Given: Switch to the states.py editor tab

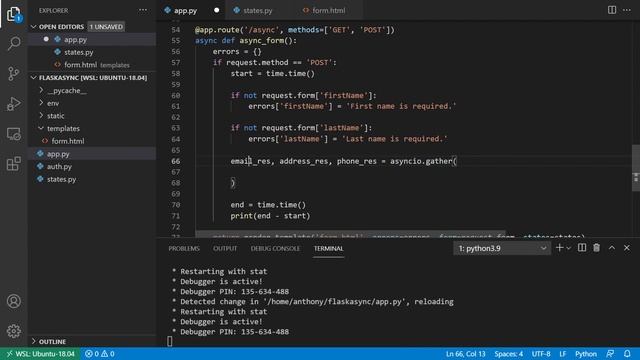Looking at the screenshot, I should [x=258, y=11].
